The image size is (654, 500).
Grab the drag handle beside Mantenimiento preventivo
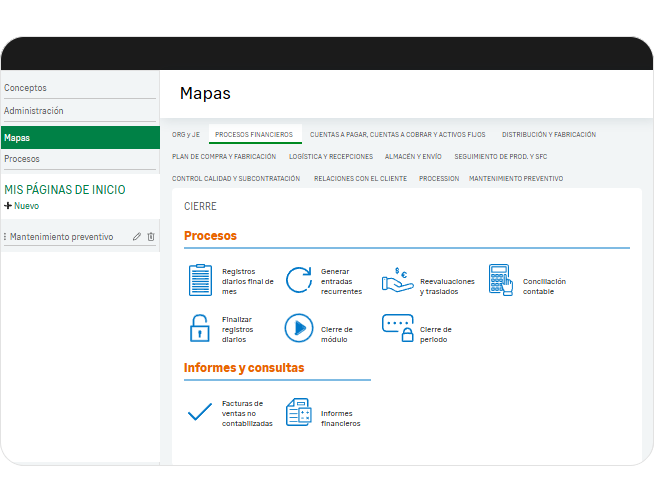tap(5, 237)
